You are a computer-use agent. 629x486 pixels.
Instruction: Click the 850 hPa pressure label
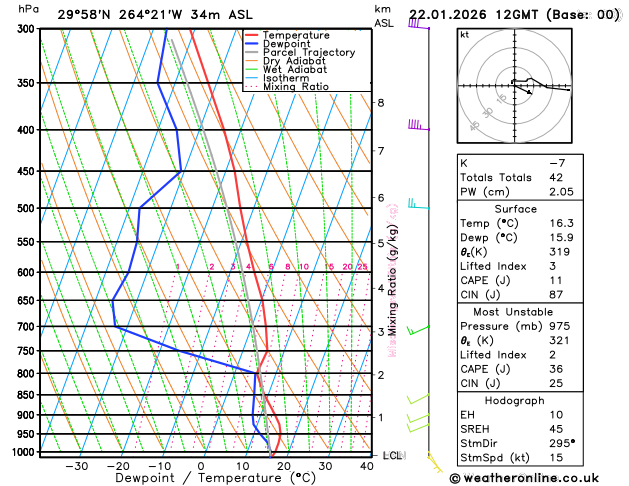click(x=28, y=395)
